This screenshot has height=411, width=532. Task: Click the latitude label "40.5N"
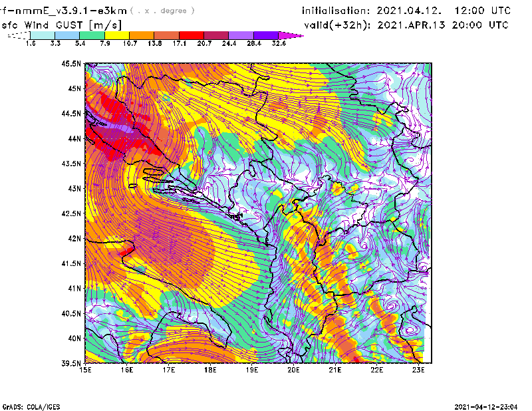[71, 314]
